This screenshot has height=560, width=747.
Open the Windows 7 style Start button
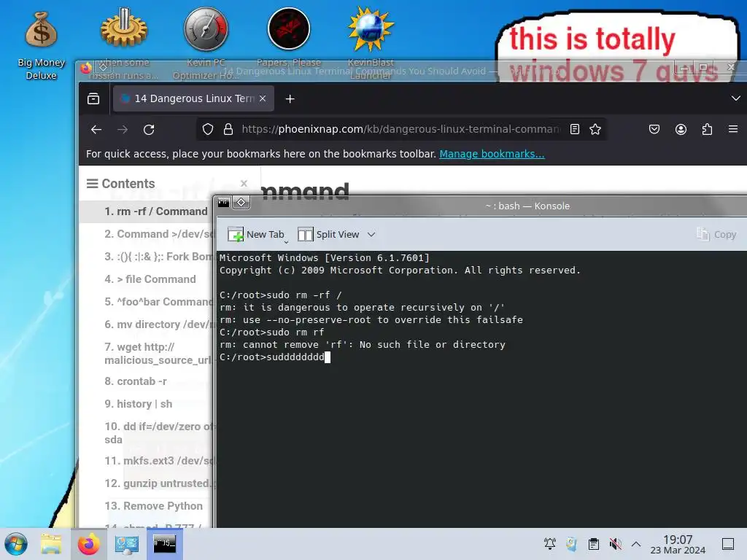point(16,544)
